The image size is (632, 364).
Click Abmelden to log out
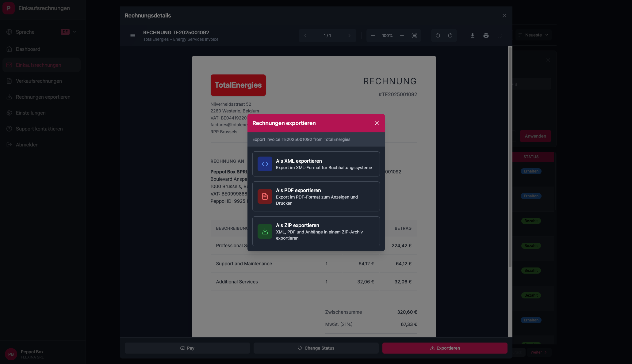(x=41, y=145)
